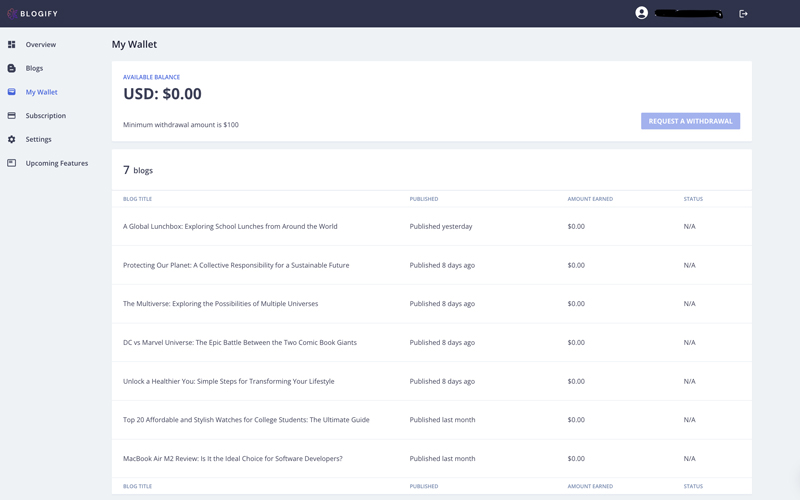
Task: Click the top Published column header
Action: 423,199
